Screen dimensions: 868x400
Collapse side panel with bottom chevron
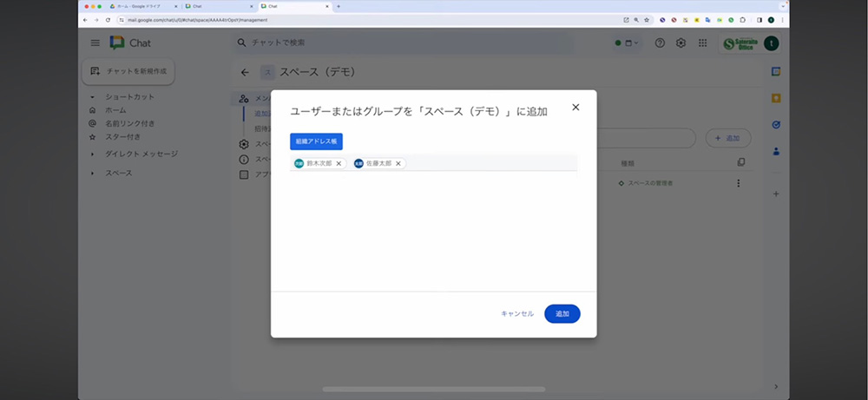point(775,386)
